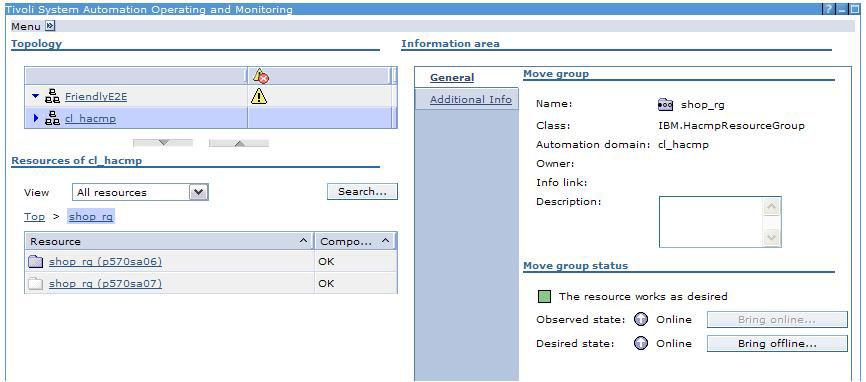Open the FriendlyE2E link
Image resolution: width=866 pixels, height=382 pixels.
point(96,97)
